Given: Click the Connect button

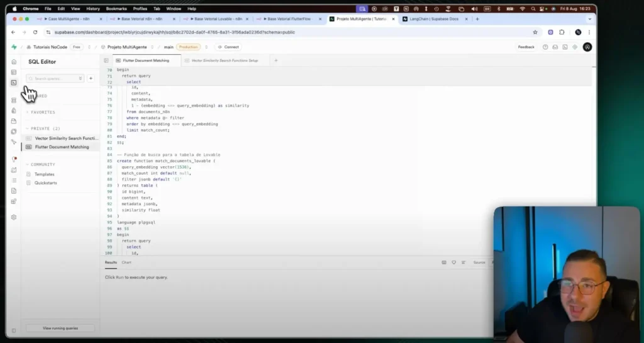Looking at the screenshot, I should pos(228,47).
